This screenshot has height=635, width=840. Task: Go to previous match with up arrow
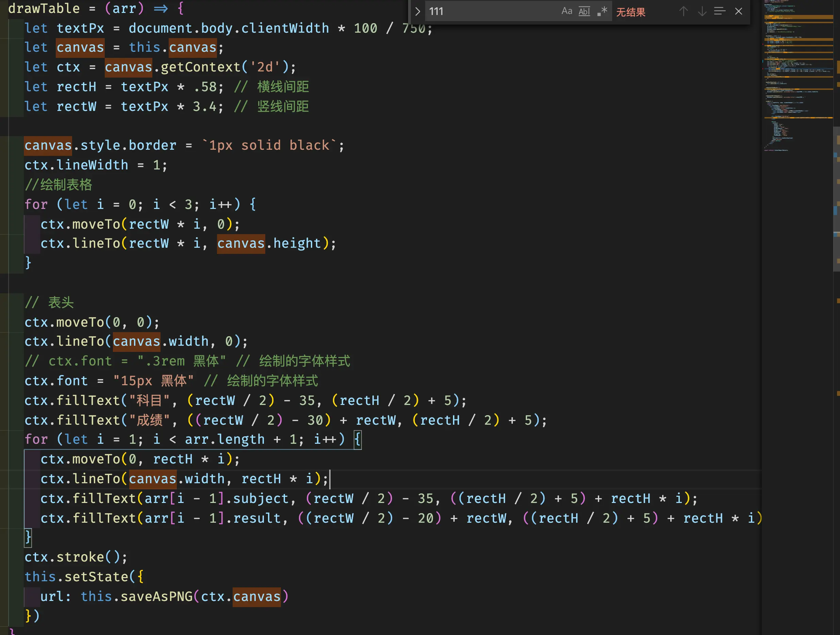683,12
